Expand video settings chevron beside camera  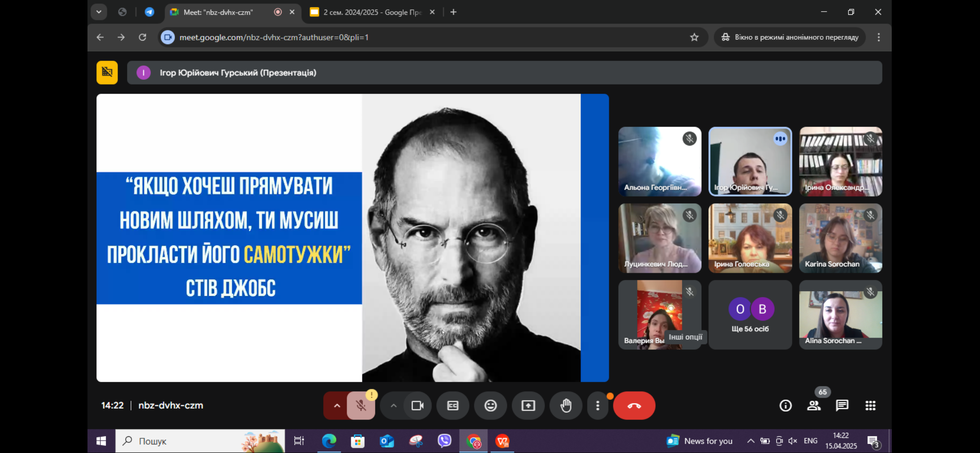click(393, 405)
